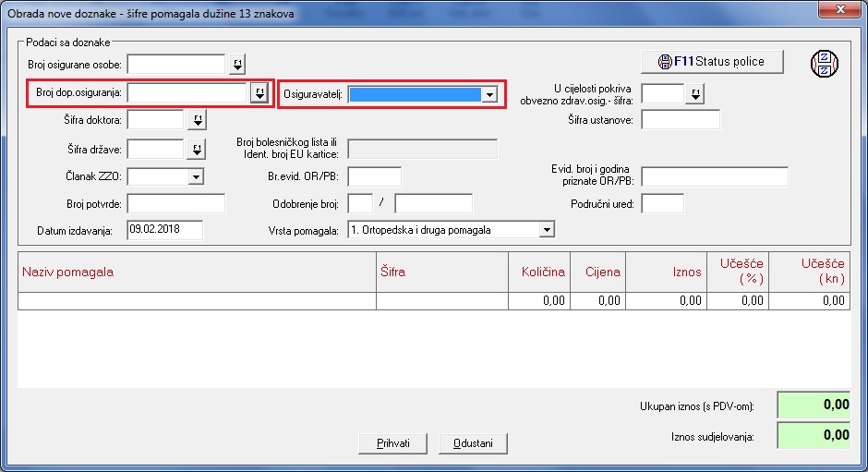Viewport: 868px width, 472px height.
Task: Click the Ukupan iznos (s PDV-om) value box
Action: click(x=814, y=405)
